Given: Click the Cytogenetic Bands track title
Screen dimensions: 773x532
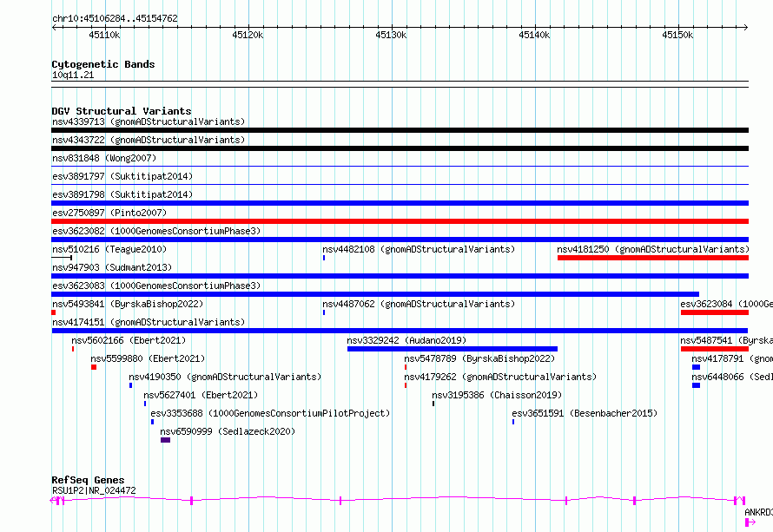Looking at the screenshot, I should click(x=103, y=64).
